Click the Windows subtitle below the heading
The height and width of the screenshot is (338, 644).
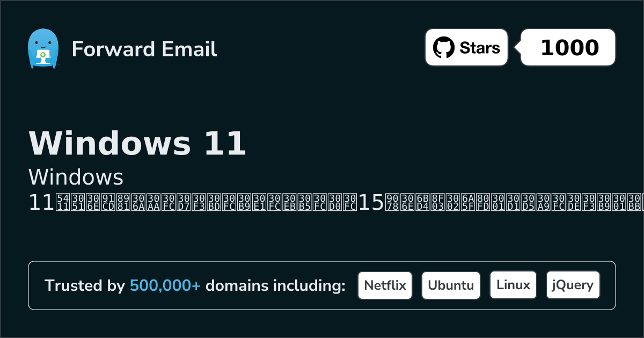point(76,177)
